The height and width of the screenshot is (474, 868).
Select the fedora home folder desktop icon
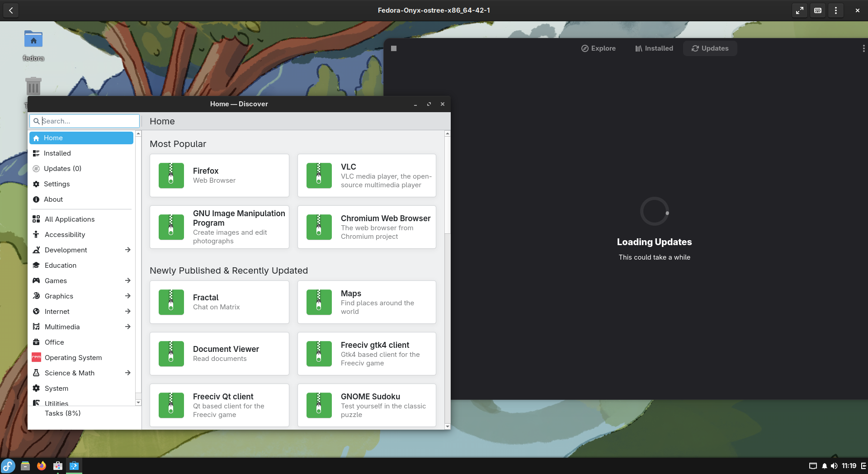click(33, 45)
